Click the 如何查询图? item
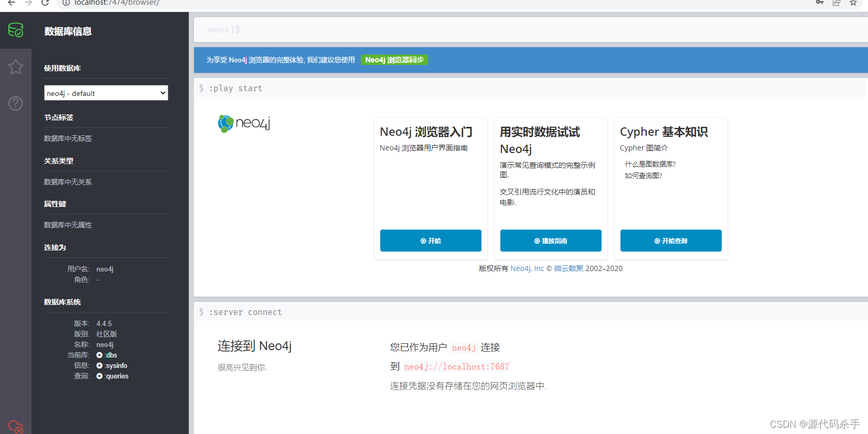Image resolution: width=868 pixels, height=434 pixels. coord(644,176)
